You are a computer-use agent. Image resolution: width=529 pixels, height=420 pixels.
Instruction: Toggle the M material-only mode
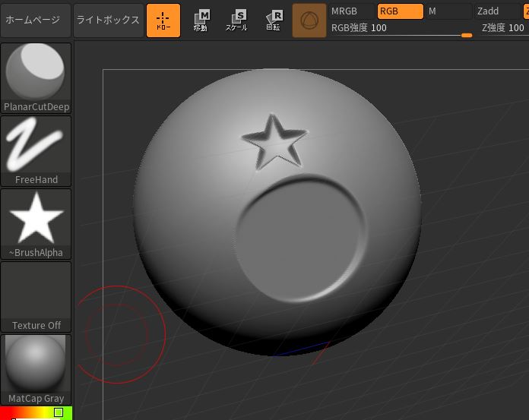click(x=447, y=11)
